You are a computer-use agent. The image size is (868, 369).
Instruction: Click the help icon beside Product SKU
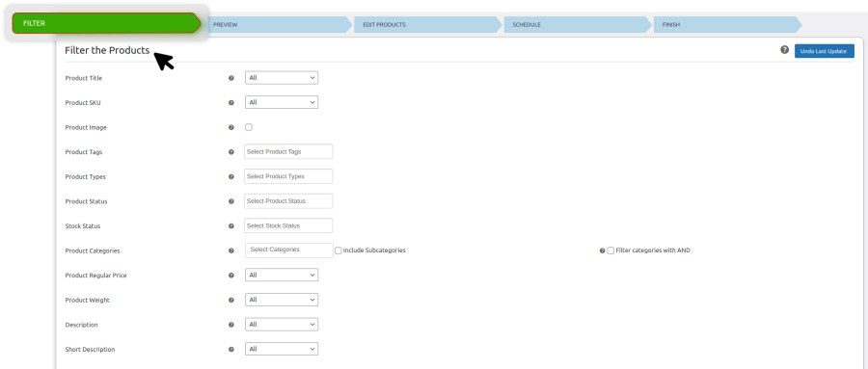tap(231, 102)
